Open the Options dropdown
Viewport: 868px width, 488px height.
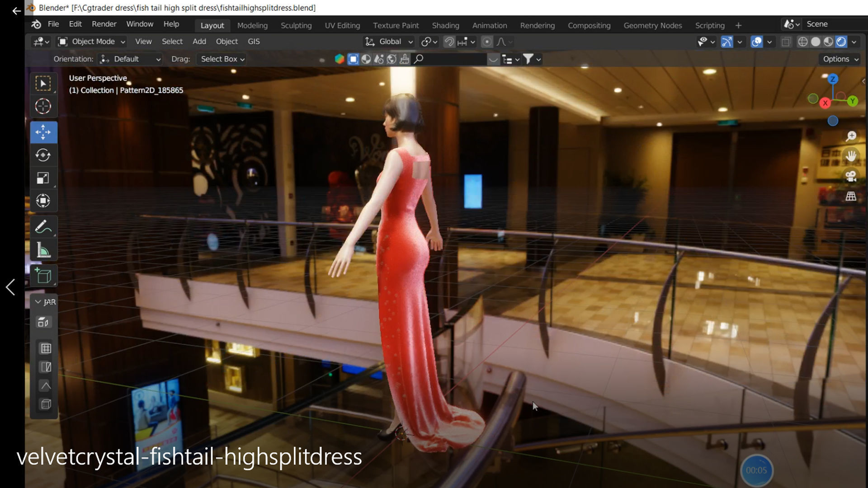pyautogui.click(x=840, y=59)
